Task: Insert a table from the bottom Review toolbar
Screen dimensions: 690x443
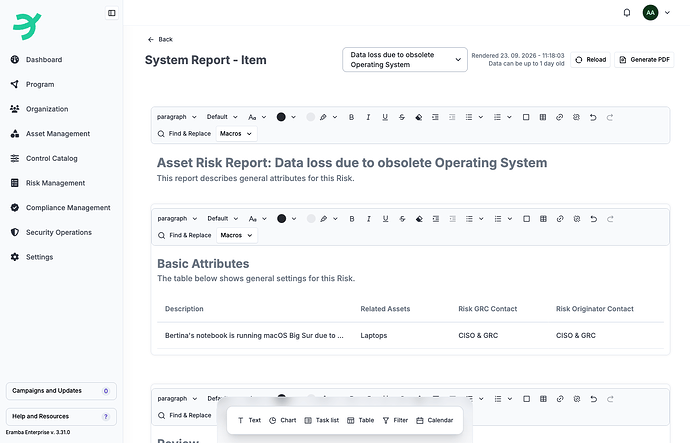Action: click(x=543, y=399)
